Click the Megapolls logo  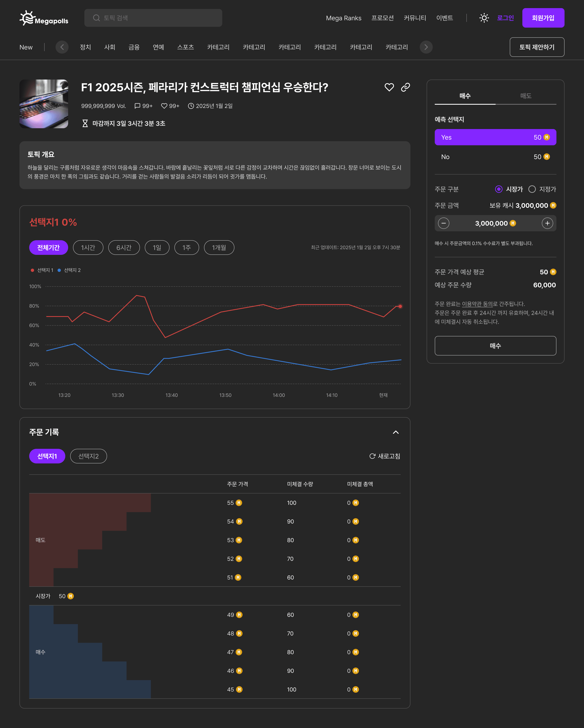pyautogui.click(x=44, y=18)
